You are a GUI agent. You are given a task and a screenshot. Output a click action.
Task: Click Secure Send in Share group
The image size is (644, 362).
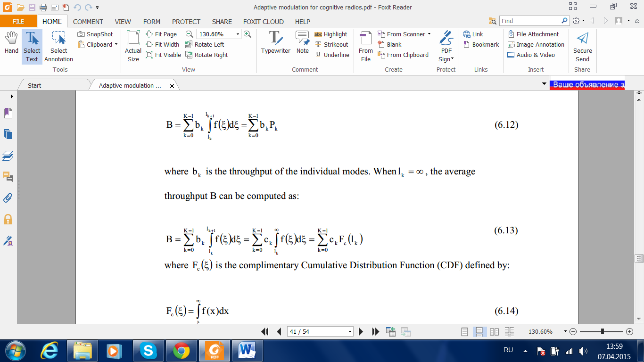coord(583,47)
